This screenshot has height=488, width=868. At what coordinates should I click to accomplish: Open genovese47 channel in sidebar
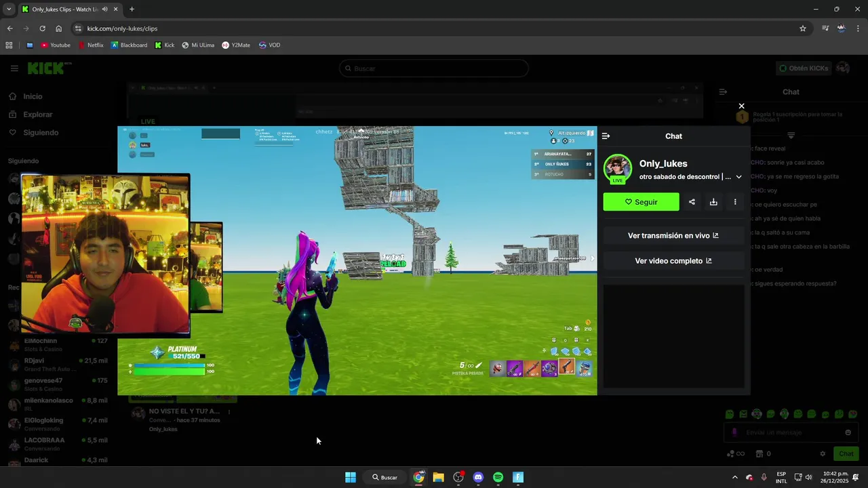(x=58, y=384)
